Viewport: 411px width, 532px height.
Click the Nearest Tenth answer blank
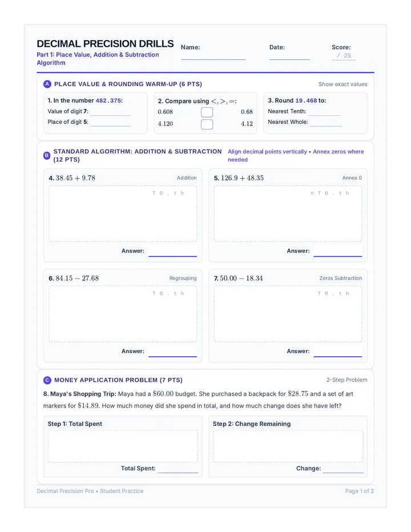[324, 112]
